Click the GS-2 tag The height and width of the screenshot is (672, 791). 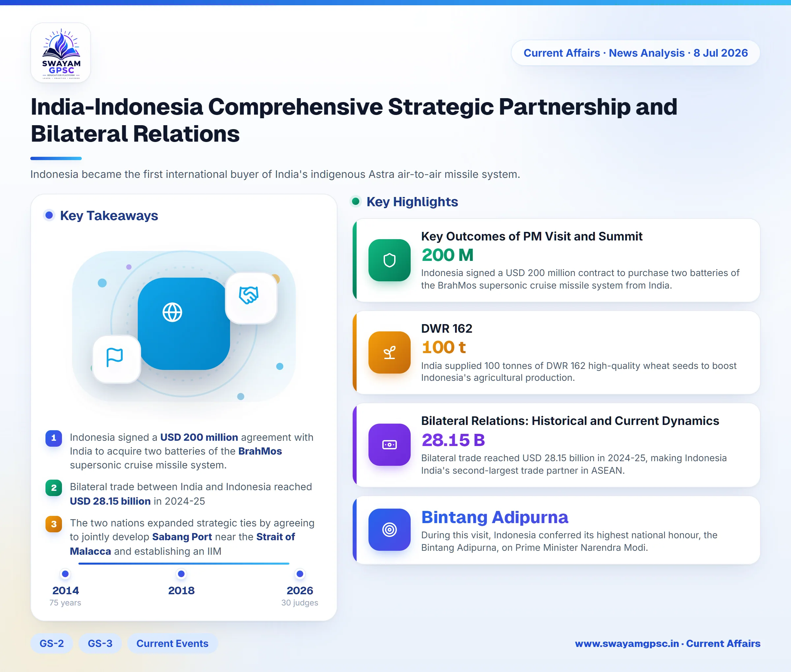point(51,643)
